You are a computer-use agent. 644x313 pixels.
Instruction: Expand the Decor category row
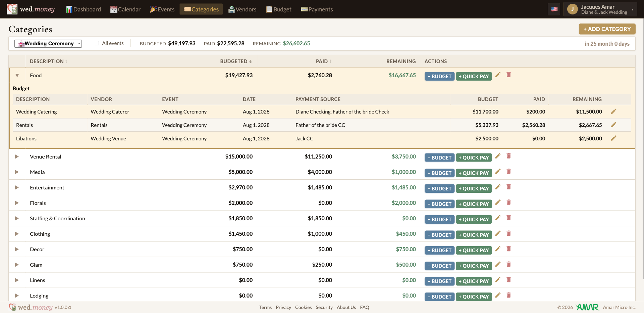tap(17, 249)
